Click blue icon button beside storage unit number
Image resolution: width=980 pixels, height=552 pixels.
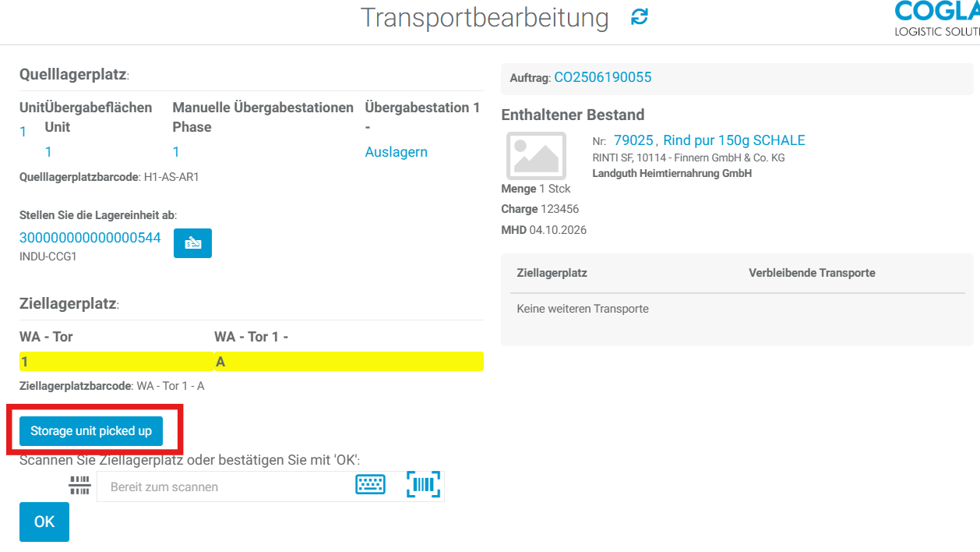click(x=192, y=243)
